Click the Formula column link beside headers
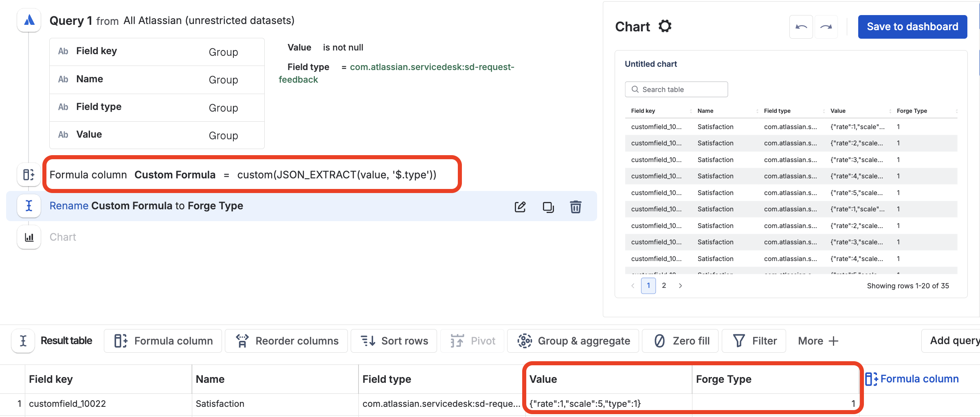The image size is (980, 417). click(912, 379)
